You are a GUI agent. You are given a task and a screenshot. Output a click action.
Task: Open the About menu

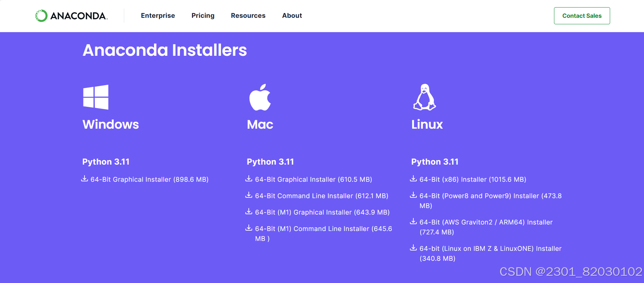[292, 16]
